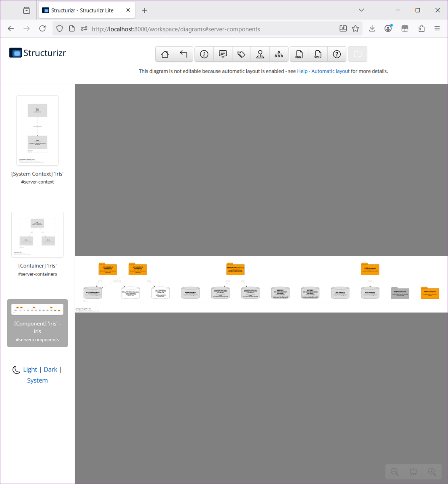This screenshot has height=484, width=448.
Task: Switch to Dark theme
Action: click(x=50, y=369)
